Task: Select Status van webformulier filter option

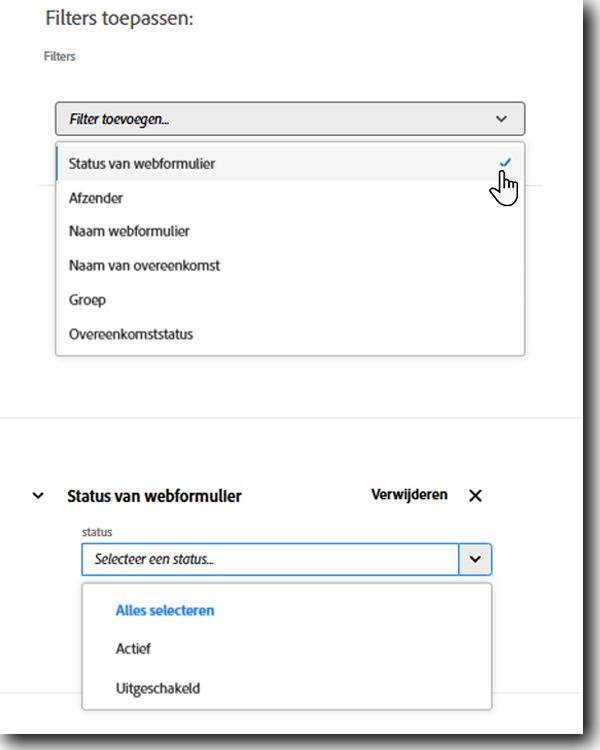Action: coord(290,164)
